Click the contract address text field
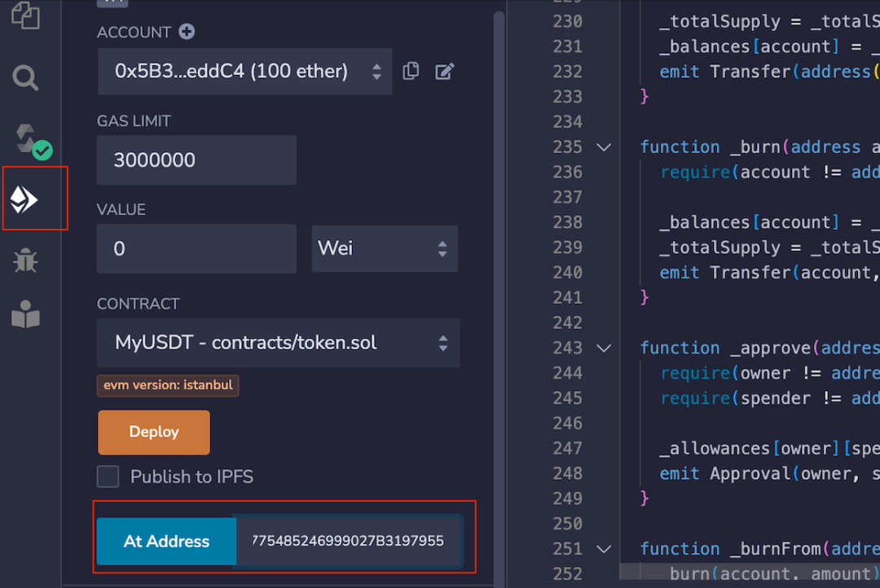Image resolution: width=880 pixels, height=588 pixels. coord(348,542)
